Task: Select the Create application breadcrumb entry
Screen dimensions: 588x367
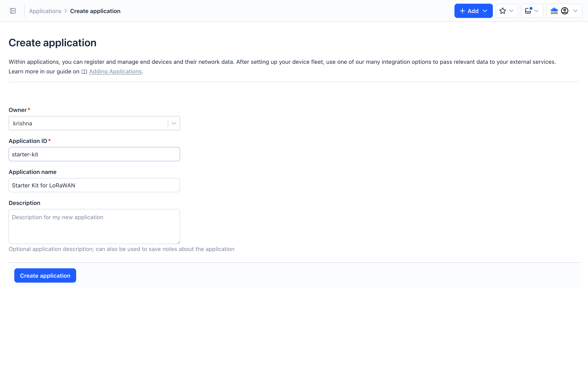Action: pyautogui.click(x=95, y=11)
